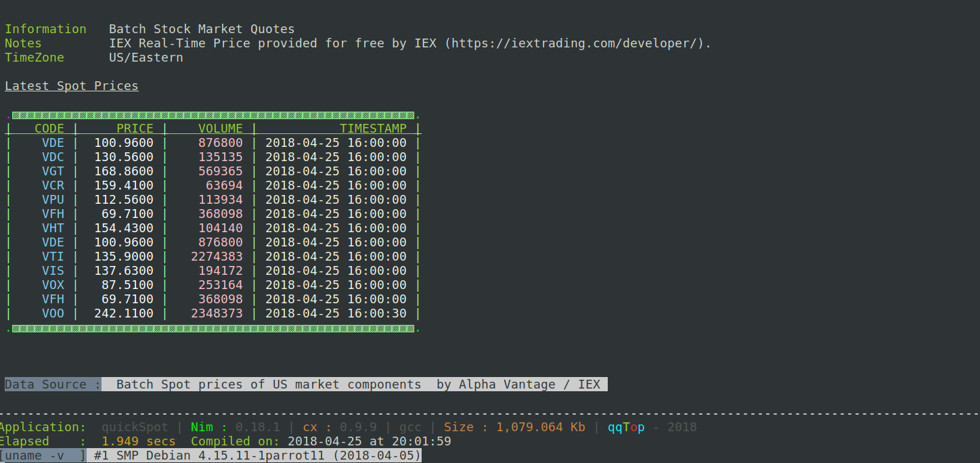This screenshot has width=980, height=463.
Task: Click the CODE column header
Action: click(x=49, y=129)
